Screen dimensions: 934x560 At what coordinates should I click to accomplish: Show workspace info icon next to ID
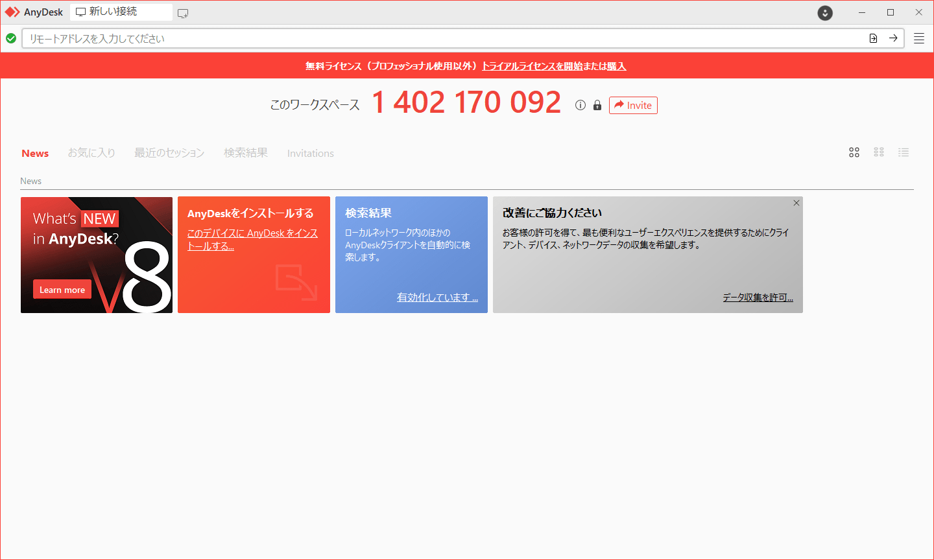pyautogui.click(x=581, y=105)
